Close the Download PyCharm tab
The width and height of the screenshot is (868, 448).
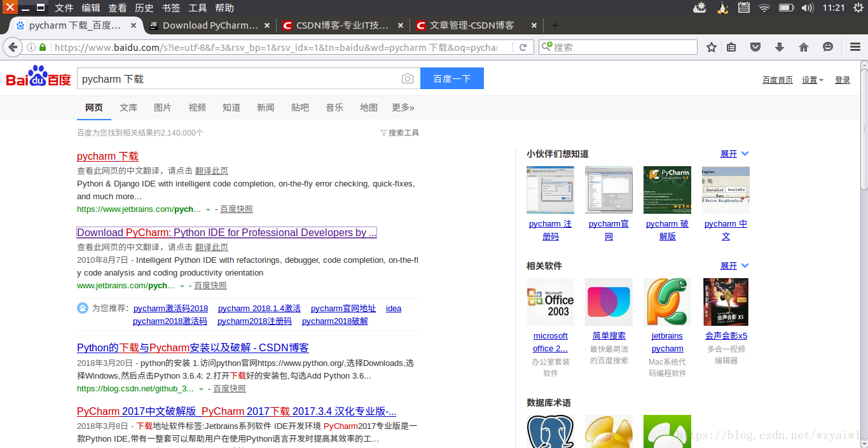267,25
